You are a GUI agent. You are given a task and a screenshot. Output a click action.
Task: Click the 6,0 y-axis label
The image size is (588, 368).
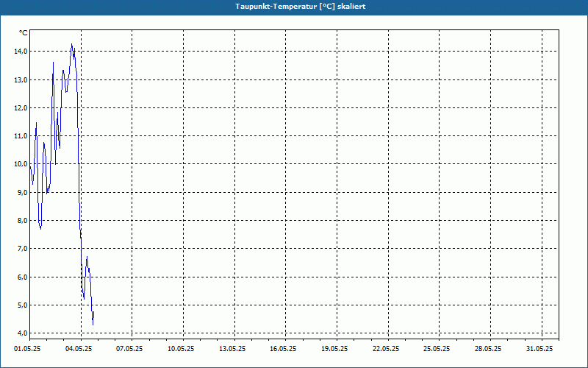pos(23,277)
